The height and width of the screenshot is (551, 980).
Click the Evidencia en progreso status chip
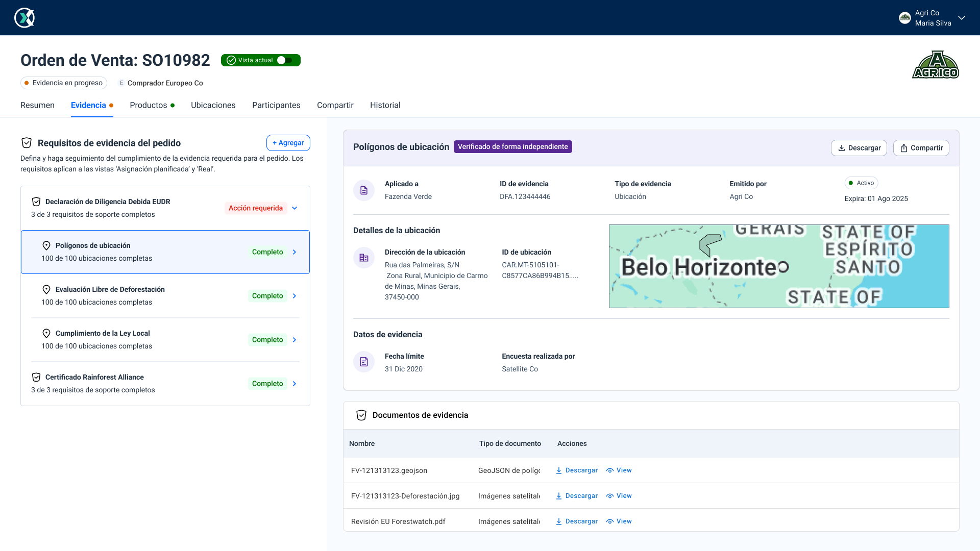[64, 83]
